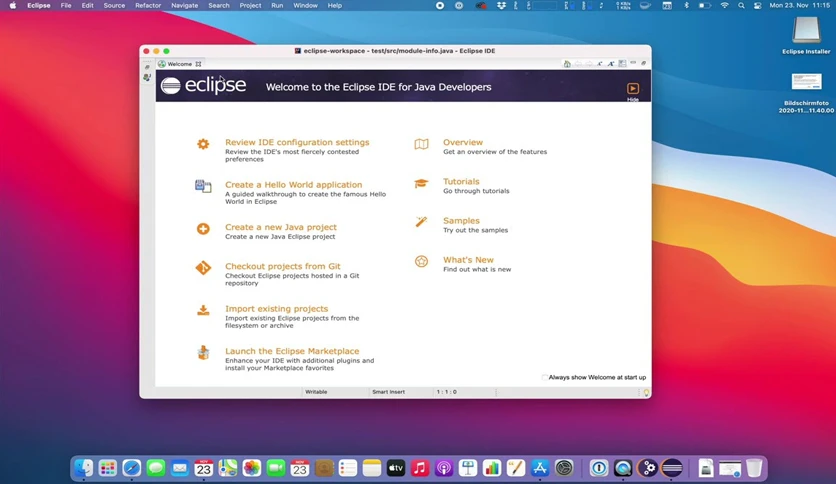Viewport: 836px width, 484px height.
Task: Click the reduce font size icon in Welcome toolbar
Action: coord(600,64)
